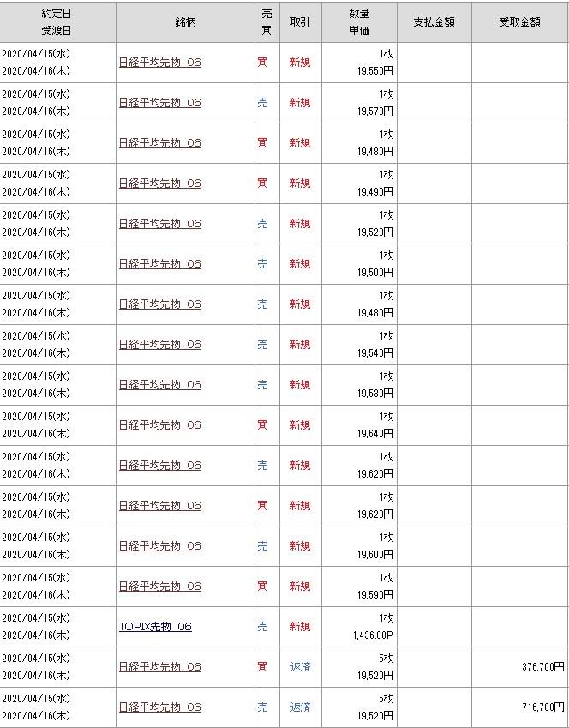Open 日経平均先物 06 link with 716,700円 received

click(160, 707)
